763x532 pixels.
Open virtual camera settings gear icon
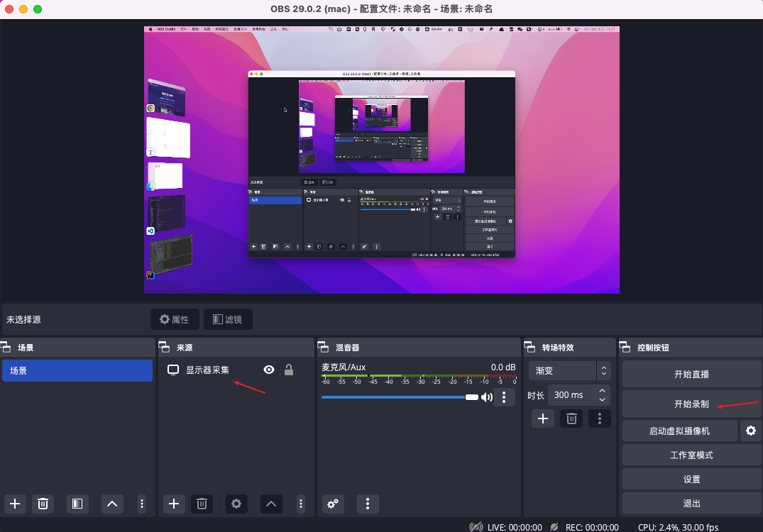pos(750,431)
